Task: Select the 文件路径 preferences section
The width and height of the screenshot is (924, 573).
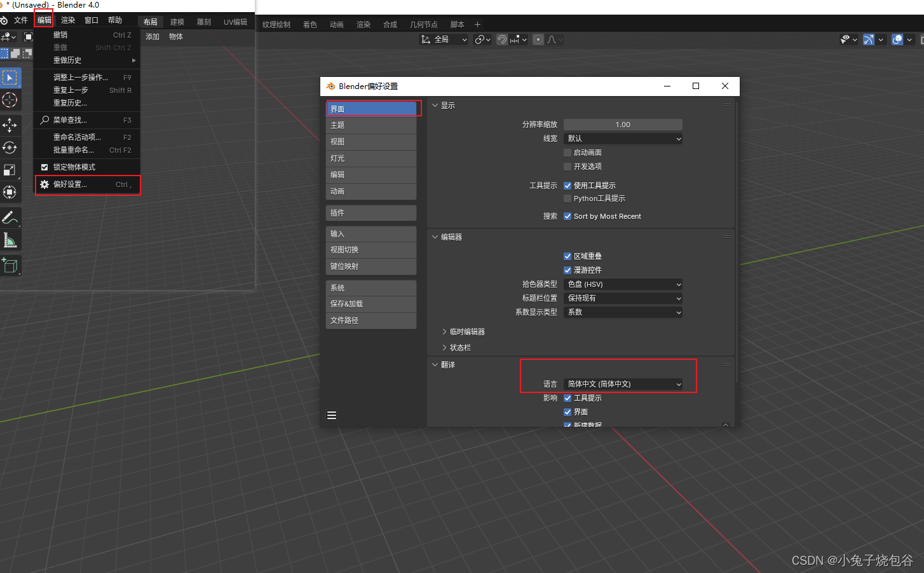Action: pyautogui.click(x=371, y=321)
